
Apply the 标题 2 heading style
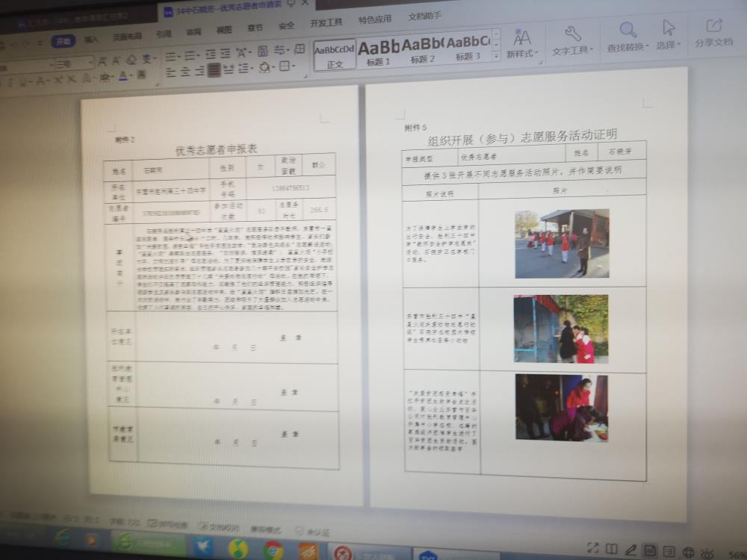click(423, 50)
